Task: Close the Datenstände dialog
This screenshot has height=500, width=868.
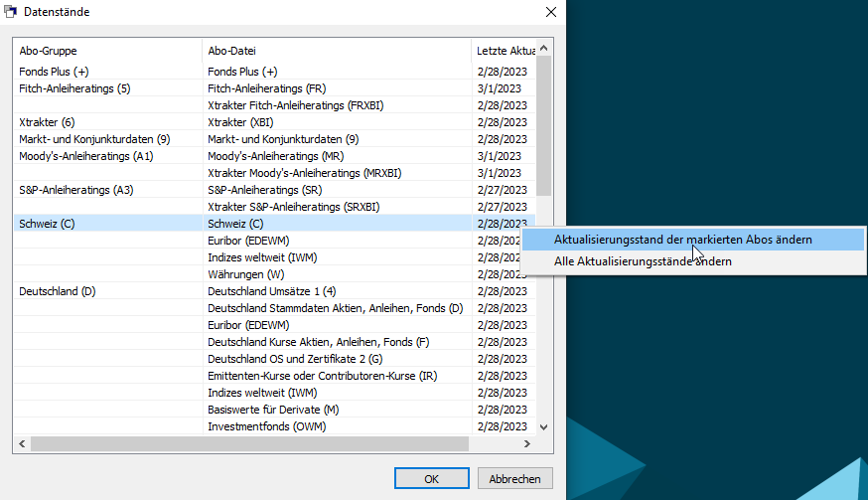Action: click(x=551, y=12)
